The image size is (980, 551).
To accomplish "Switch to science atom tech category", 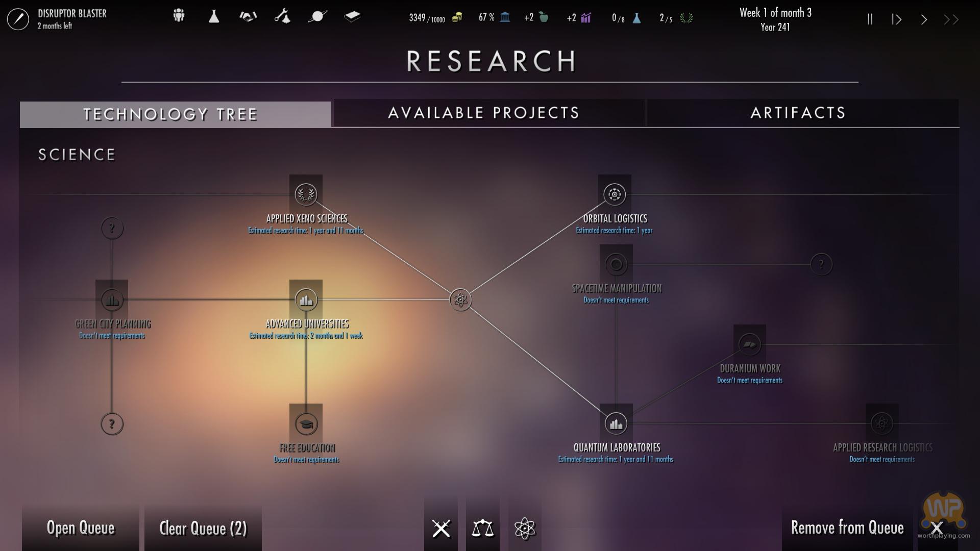I will (525, 529).
